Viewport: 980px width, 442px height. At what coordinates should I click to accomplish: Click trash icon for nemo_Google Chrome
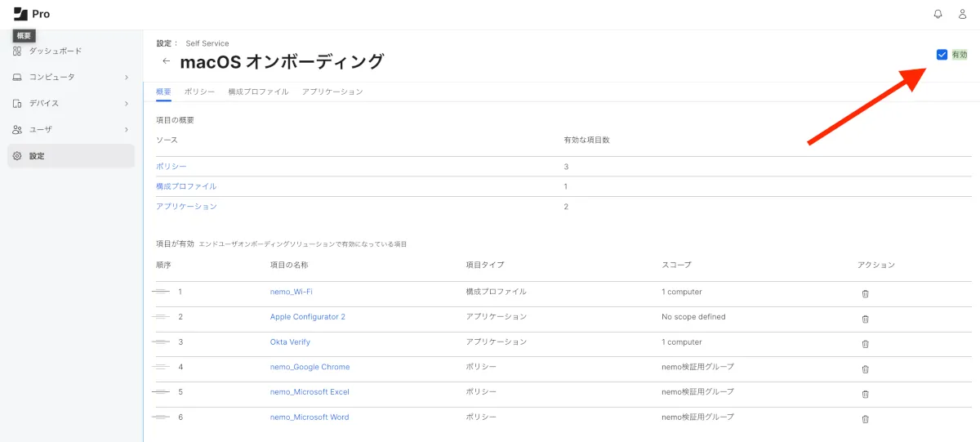click(x=866, y=369)
